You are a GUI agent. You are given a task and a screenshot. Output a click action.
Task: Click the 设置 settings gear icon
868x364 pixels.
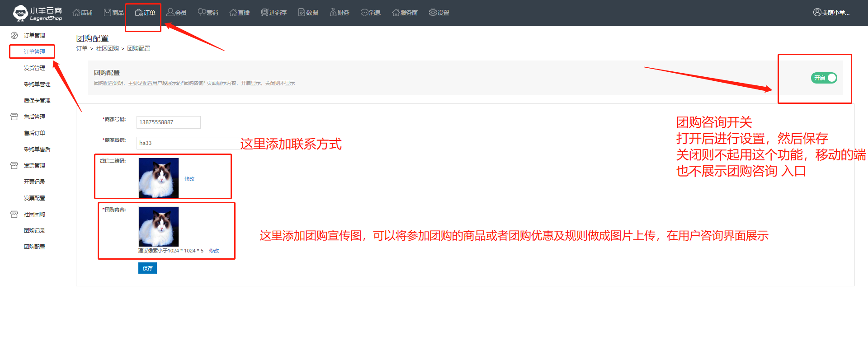point(433,13)
